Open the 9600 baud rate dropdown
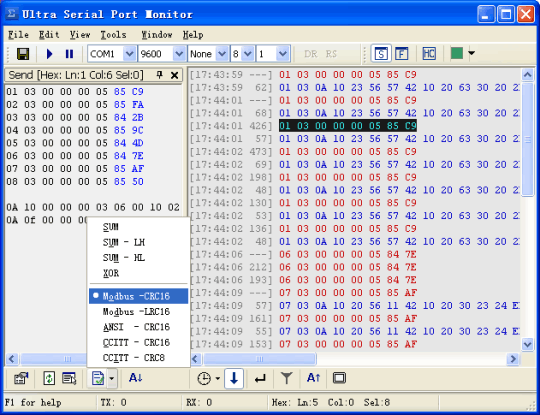 [x=179, y=54]
